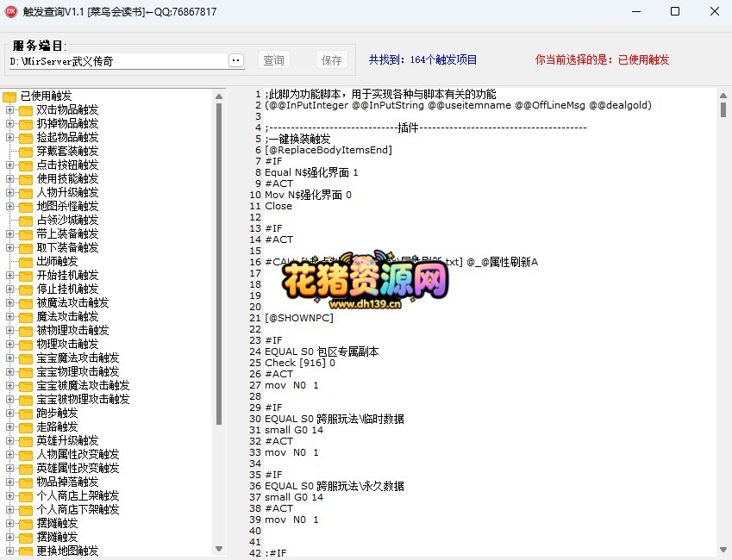Expand the 使用技能触发 node
This screenshot has width=732, height=560.
click(9, 178)
